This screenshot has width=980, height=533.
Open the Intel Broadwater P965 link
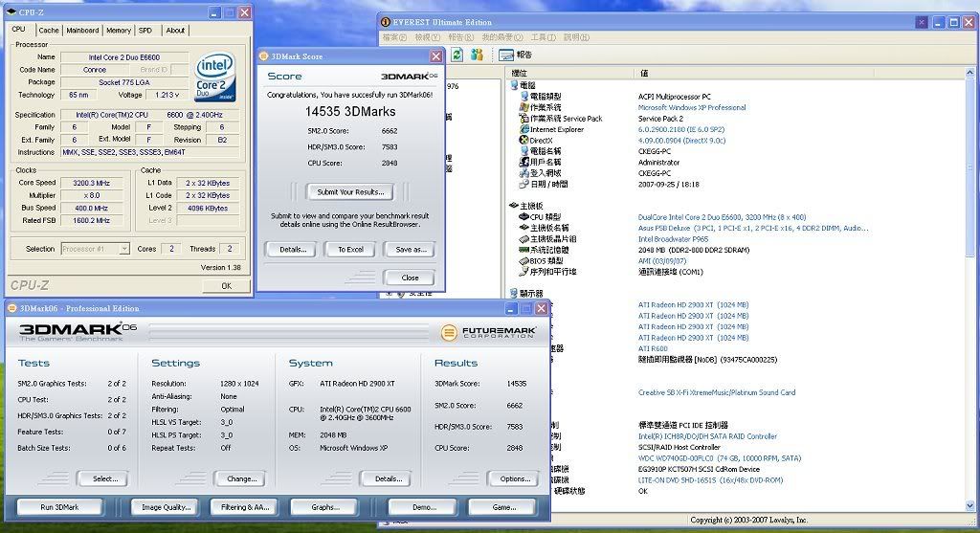click(673, 238)
